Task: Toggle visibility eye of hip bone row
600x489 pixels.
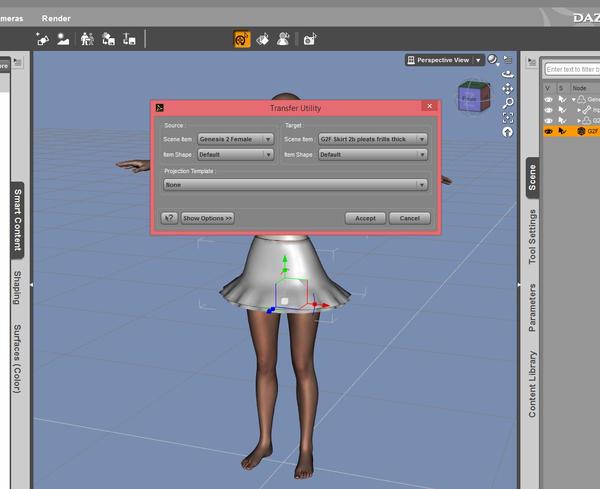Action: [548, 110]
